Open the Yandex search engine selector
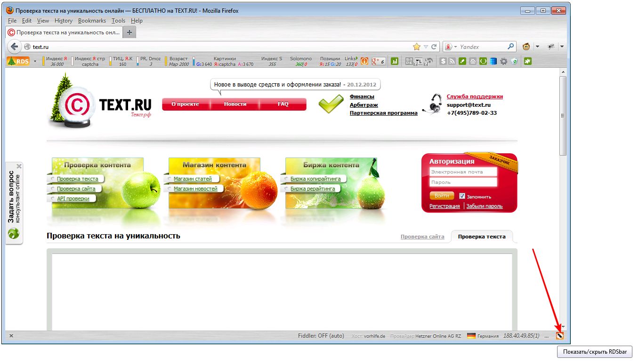This screenshot has height=364, width=639. [x=450, y=47]
